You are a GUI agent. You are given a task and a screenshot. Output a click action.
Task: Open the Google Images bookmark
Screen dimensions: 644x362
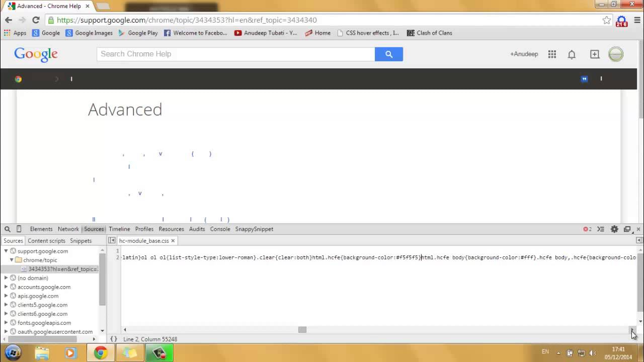click(90, 33)
